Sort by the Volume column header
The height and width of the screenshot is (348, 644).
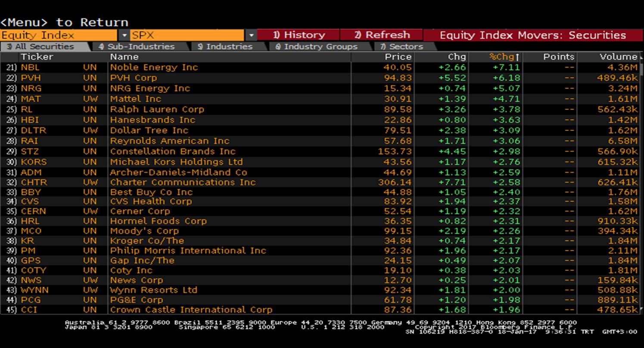(x=618, y=57)
